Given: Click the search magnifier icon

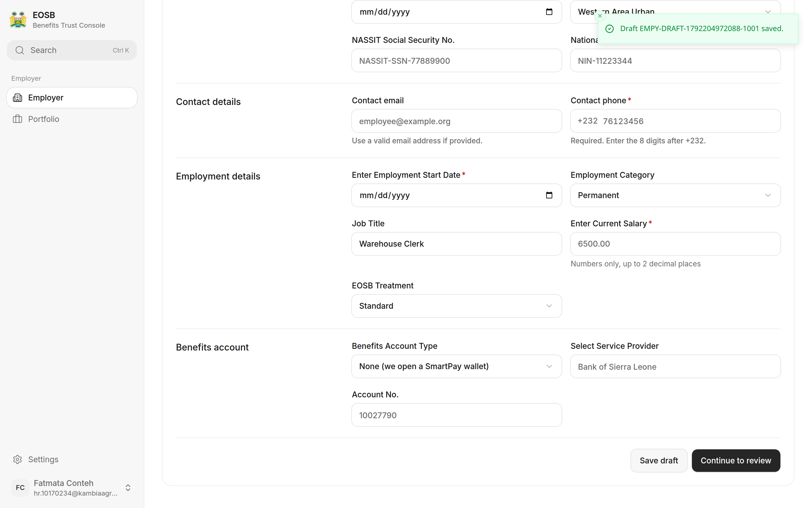Looking at the screenshot, I should point(20,51).
